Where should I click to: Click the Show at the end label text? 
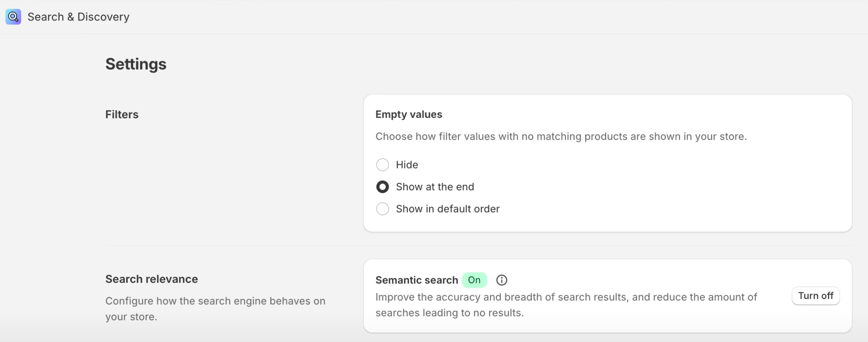point(435,187)
